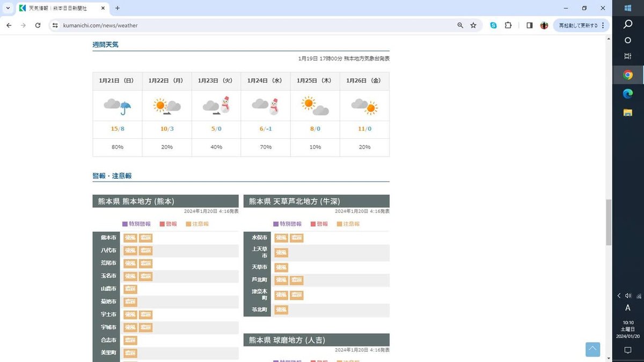
Task: Click the 1月24日 (水) snowman weather icon
Action: (266, 106)
